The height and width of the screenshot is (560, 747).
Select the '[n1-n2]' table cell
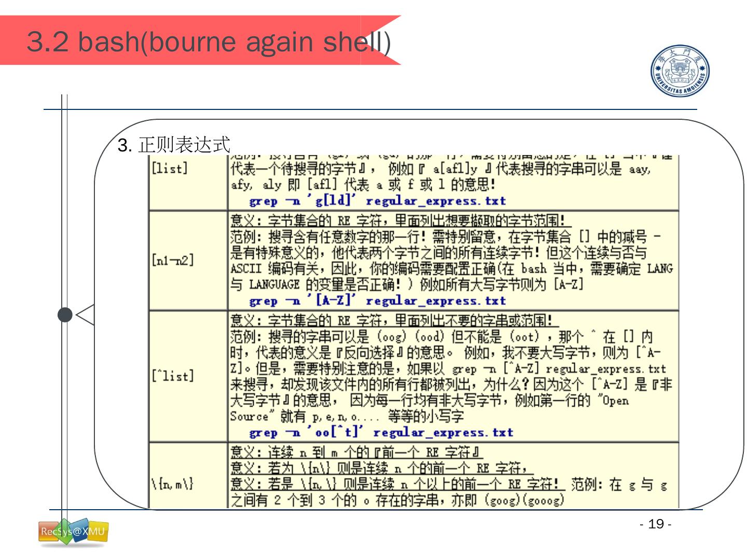click(188, 260)
